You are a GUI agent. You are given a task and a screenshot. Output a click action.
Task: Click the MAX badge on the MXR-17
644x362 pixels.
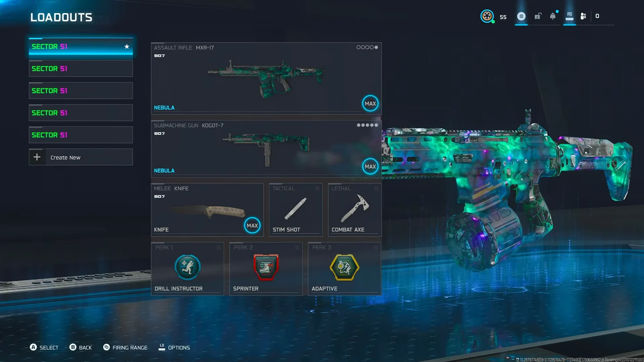(x=370, y=103)
